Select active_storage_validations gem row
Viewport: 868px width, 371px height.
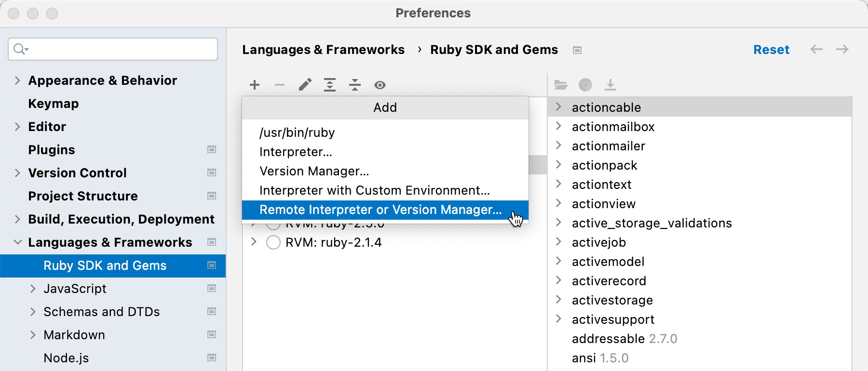click(700, 223)
